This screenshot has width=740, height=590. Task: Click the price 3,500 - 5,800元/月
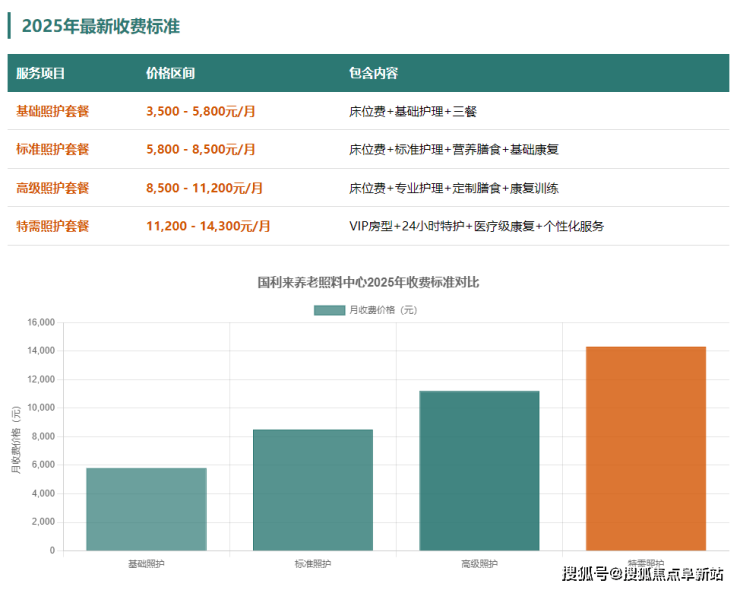click(201, 111)
